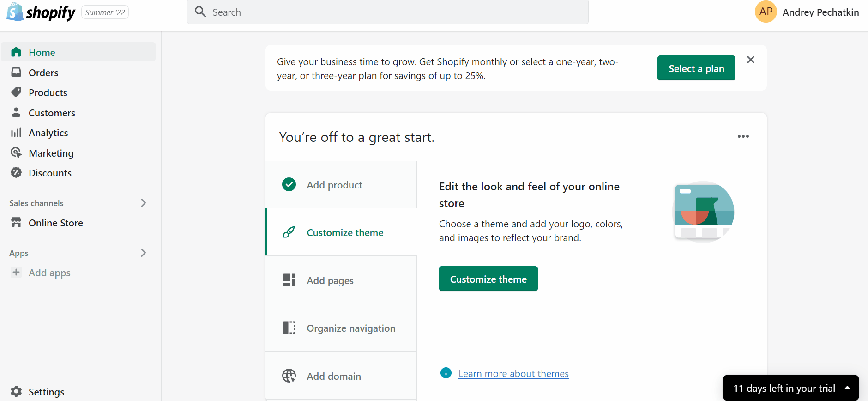Click the Online Store storefront icon
This screenshot has width=868, height=401.
(16, 222)
